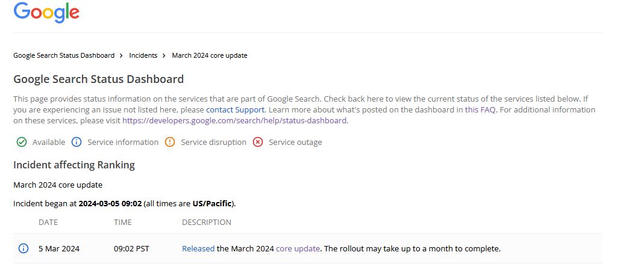Click the chevron after Incidents breadcrumb
Viewport: 644px width, 270px height.
pyautogui.click(x=164, y=55)
